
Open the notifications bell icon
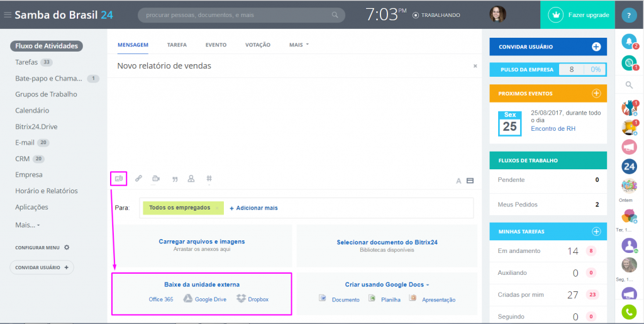click(628, 41)
